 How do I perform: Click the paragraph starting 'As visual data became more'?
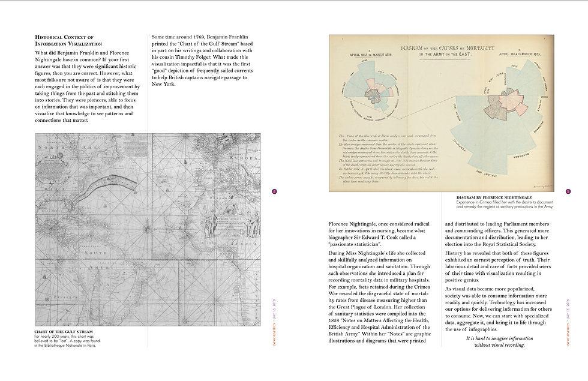pos(499,310)
